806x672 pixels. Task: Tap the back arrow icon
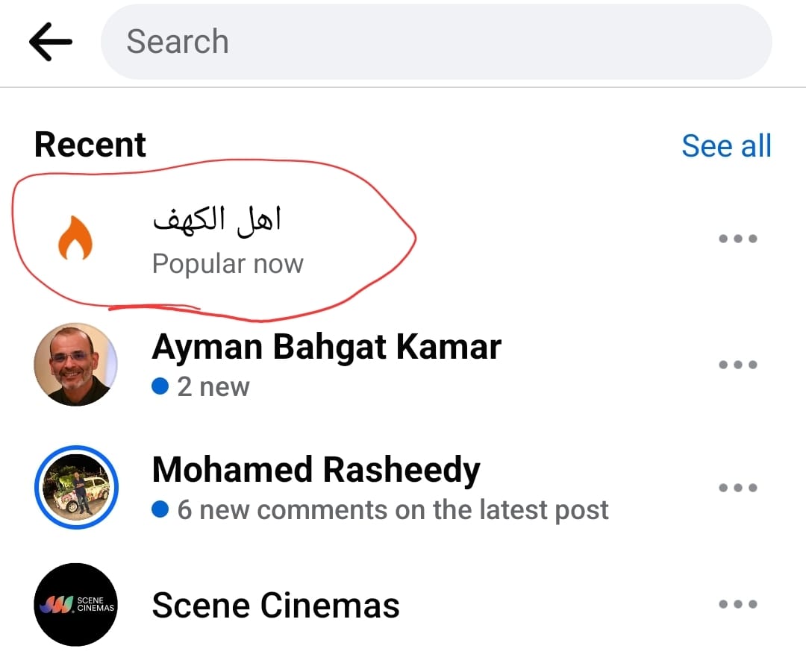click(51, 42)
